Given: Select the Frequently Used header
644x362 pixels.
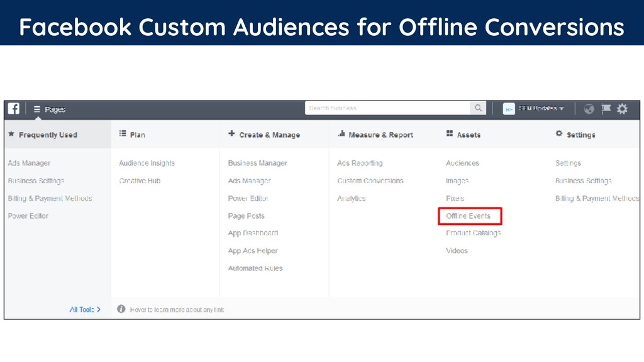Looking at the screenshot, I should [48, 134].
